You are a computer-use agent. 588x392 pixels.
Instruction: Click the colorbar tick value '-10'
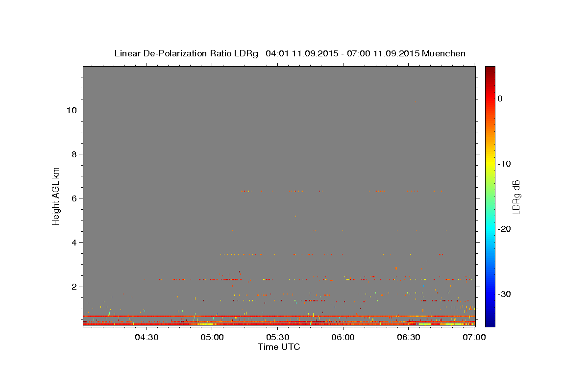505,164
